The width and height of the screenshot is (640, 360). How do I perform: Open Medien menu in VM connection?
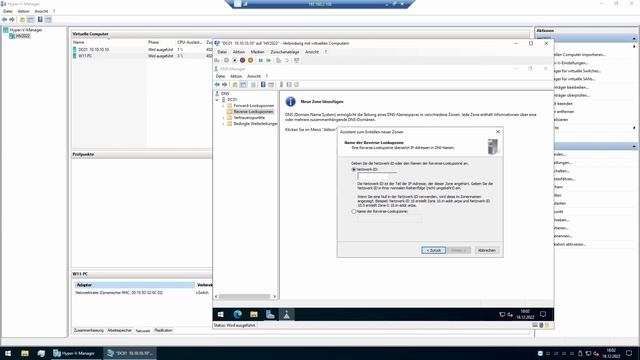(258, 52)
